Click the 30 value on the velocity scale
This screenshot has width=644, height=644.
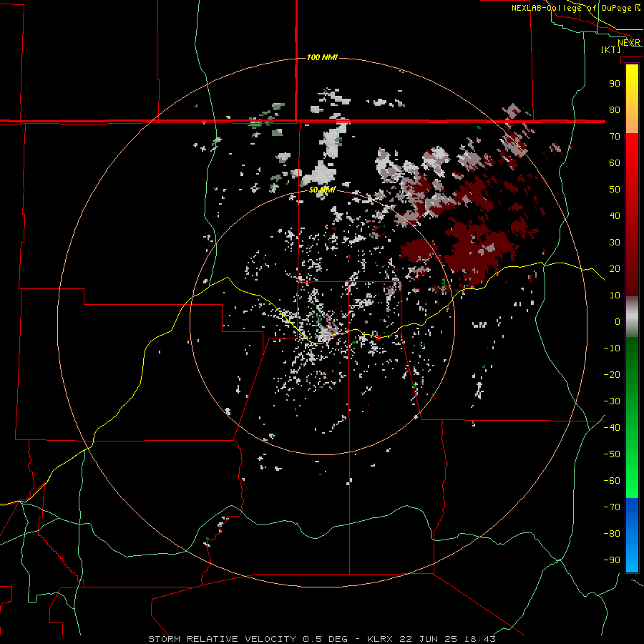pyautogui.click(x=615, y=243)
